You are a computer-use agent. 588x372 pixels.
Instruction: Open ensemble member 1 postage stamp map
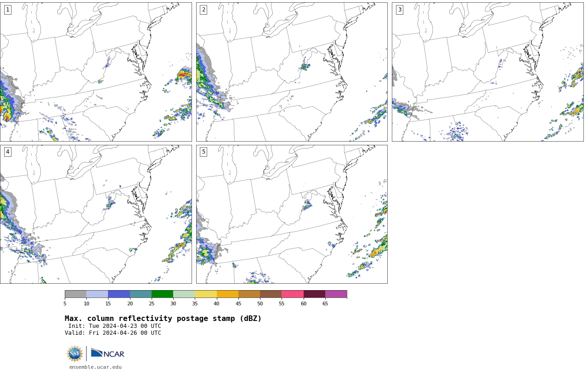[96, 72]
